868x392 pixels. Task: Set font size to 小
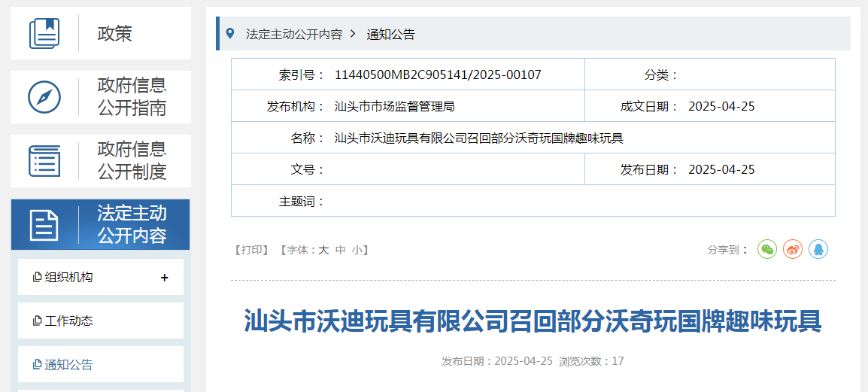pos(357,250)
